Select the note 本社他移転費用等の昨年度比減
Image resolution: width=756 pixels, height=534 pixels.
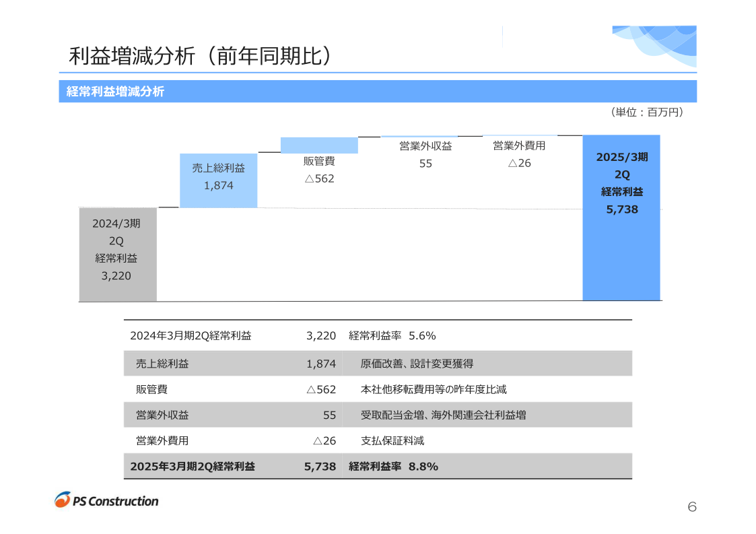click(x=434, y=389)
